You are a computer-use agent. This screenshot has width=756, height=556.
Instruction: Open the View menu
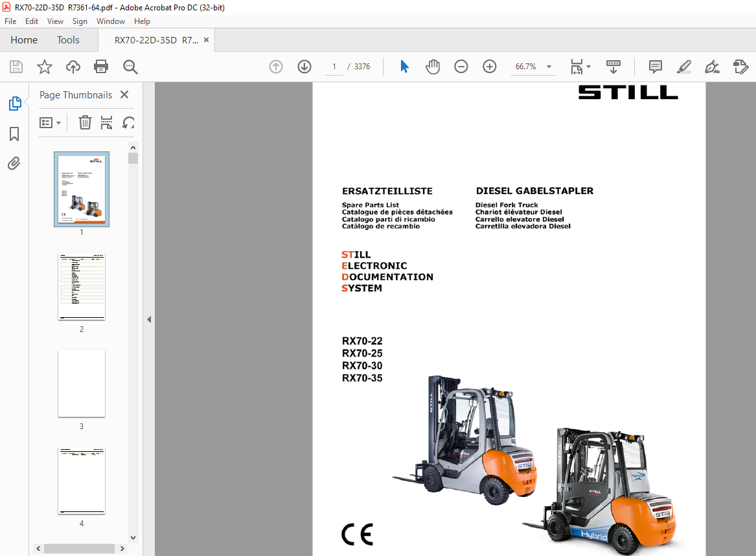55,21
